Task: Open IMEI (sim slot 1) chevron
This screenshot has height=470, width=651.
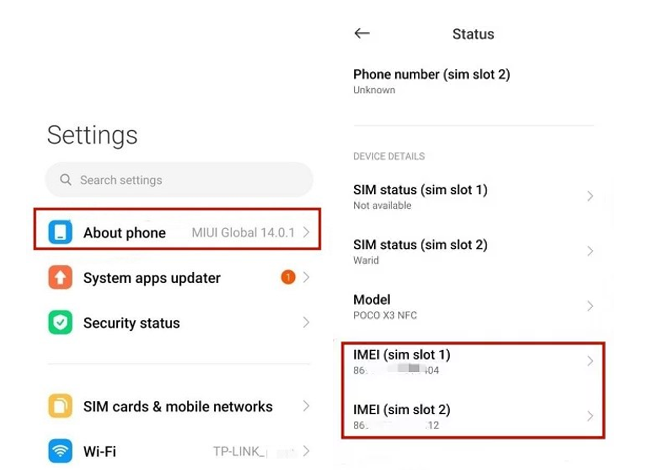Action: click(590, 361)
